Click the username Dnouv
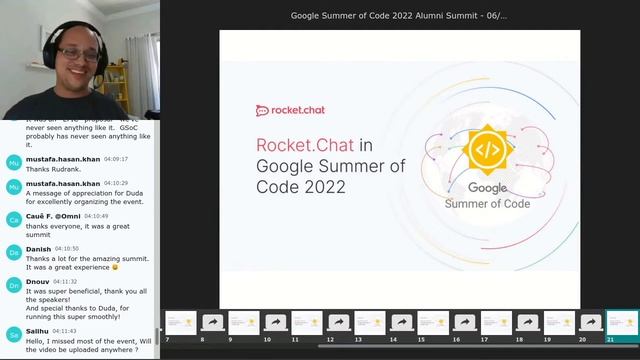 coord(38,282)
